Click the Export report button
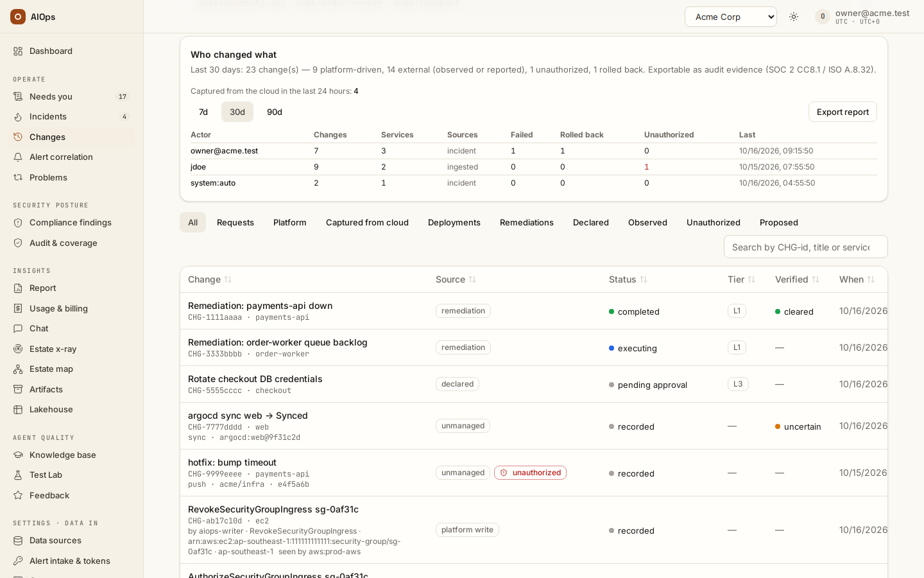 click(x=843, y=112)
